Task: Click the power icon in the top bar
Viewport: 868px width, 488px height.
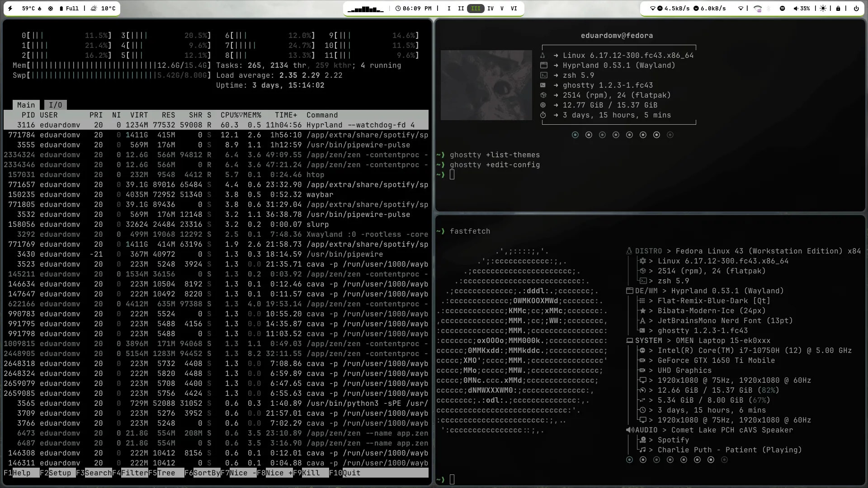Action: coord(856,9)
